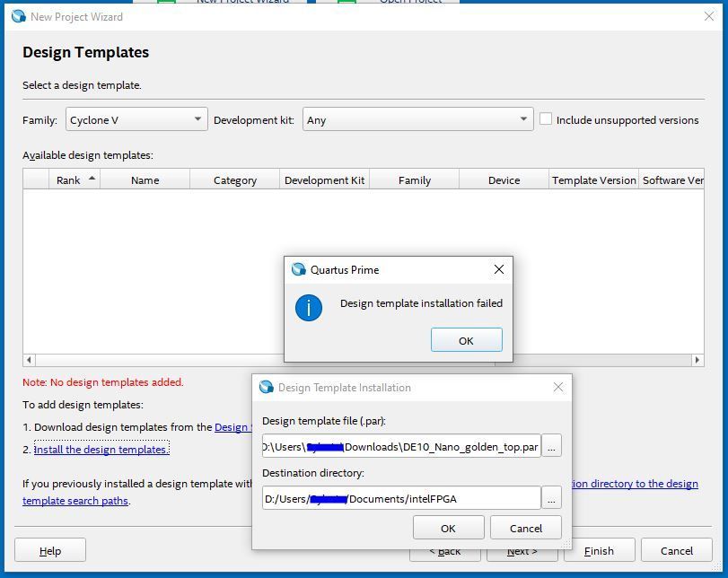Browse for the destination directory

pyautogui.click(x=551, y=498)
